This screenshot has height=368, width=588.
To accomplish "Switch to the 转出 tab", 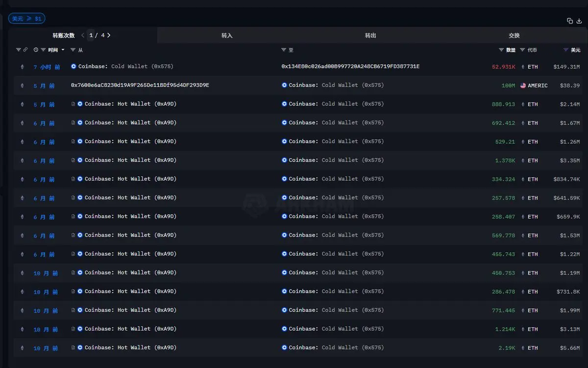I will 370,35.
